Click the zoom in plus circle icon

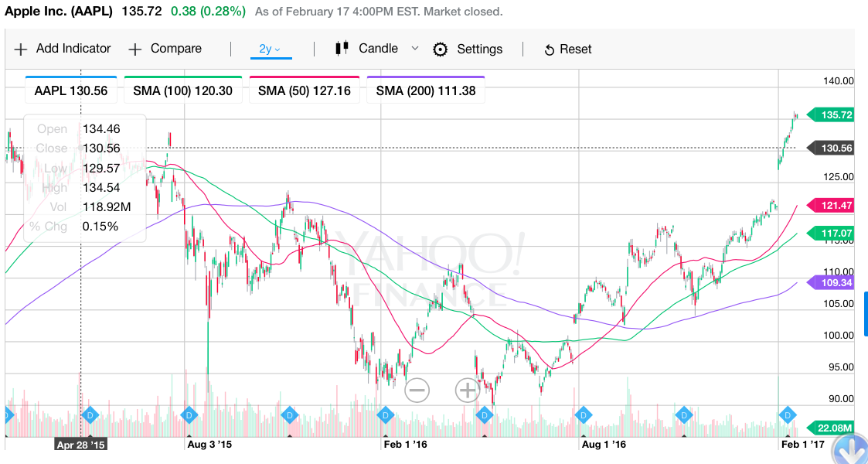(467, 391)
